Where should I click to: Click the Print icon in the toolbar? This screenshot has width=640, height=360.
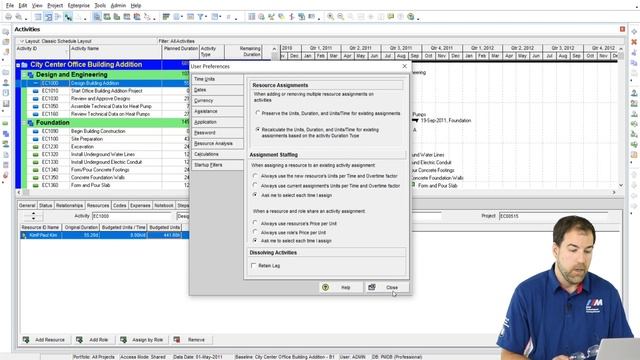[9, 17]
